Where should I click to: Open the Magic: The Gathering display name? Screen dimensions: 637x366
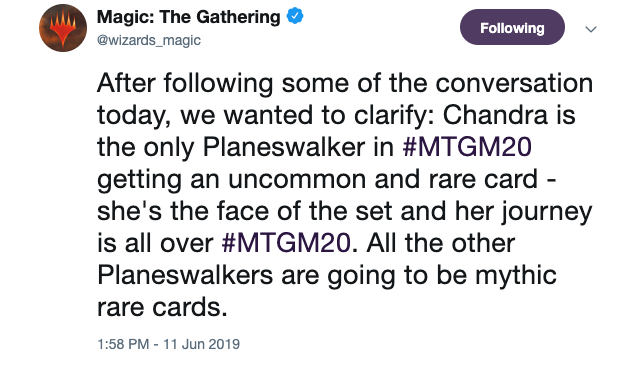point(188,17)
